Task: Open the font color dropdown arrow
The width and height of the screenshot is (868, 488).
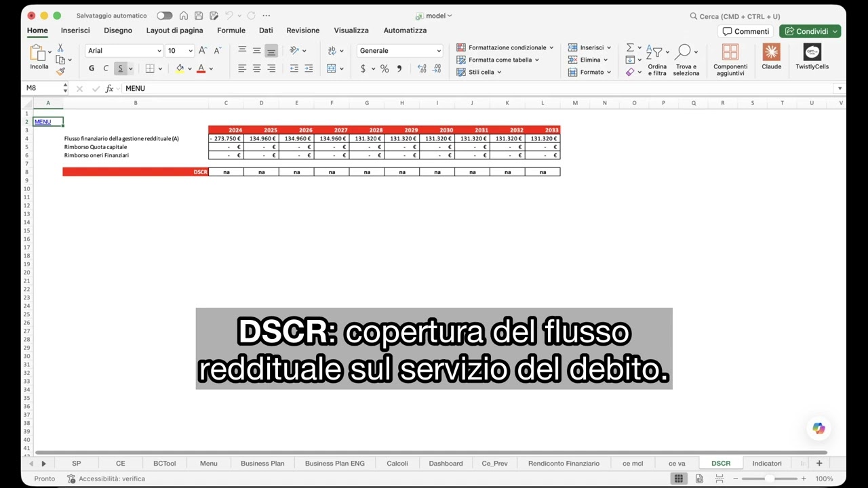Action: coord(211,68)
